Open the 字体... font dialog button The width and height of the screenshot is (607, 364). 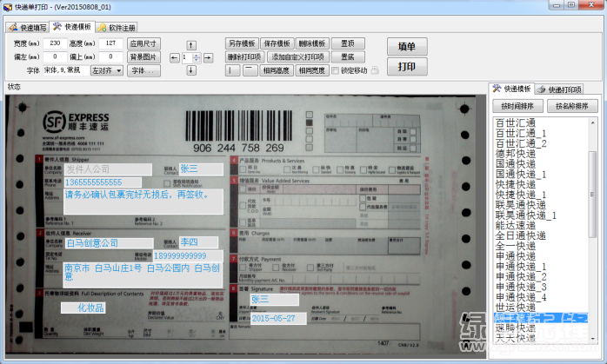pyautogui.click(x=143, y=70)
